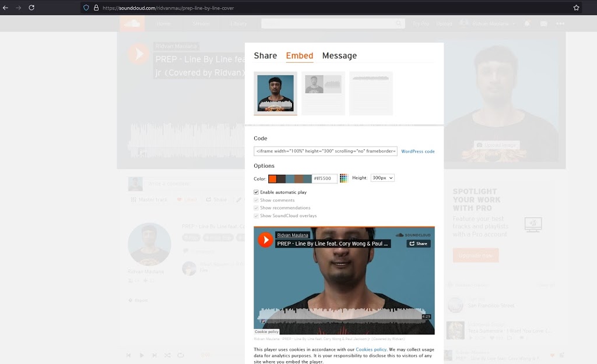Select the orange color swatch
597x364 pixels.
coord(273,179)
